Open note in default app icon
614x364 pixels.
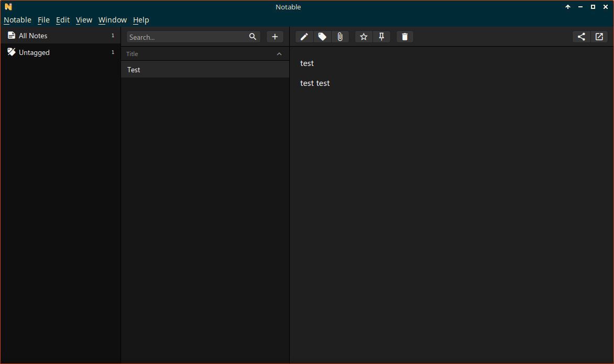point(599,37)
